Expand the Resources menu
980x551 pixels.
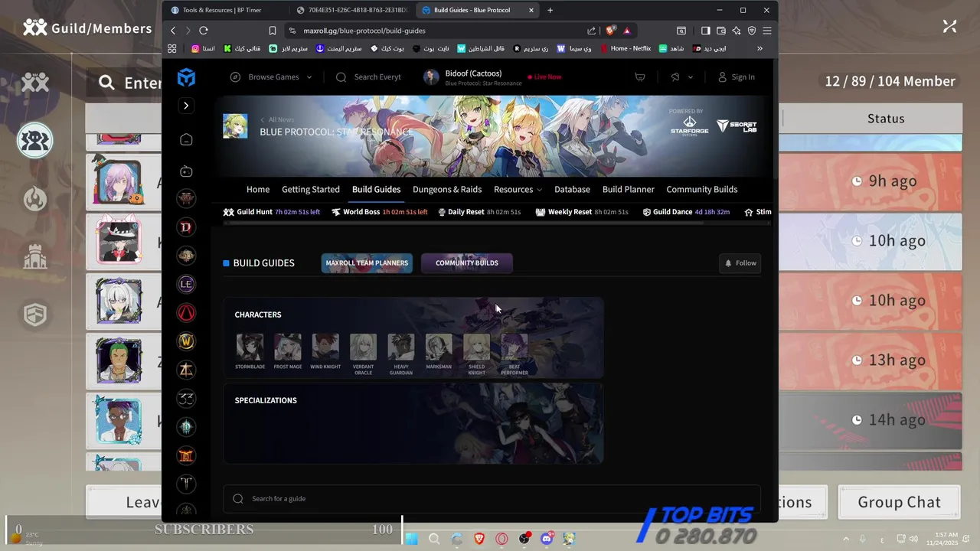pos(518,189)
